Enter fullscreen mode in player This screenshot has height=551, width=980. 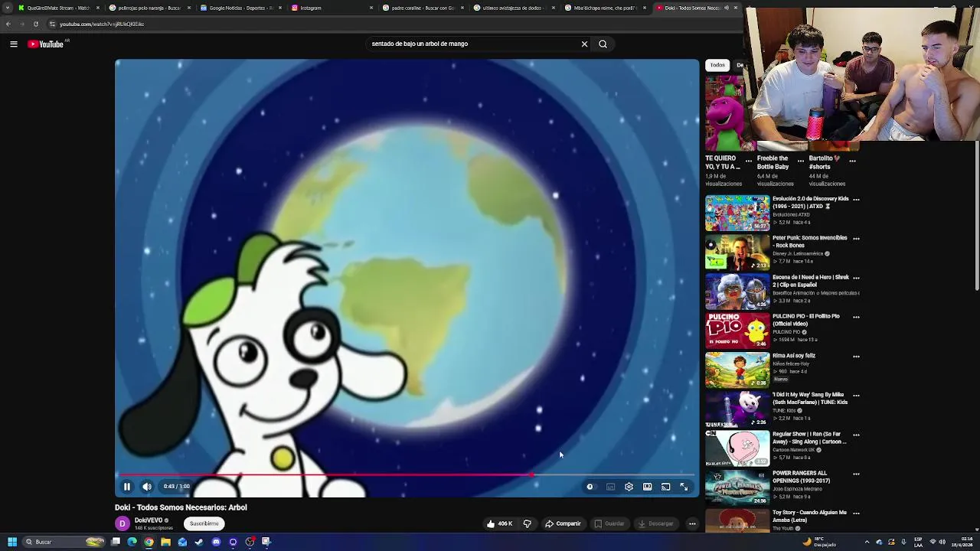(x=684, y=487)
